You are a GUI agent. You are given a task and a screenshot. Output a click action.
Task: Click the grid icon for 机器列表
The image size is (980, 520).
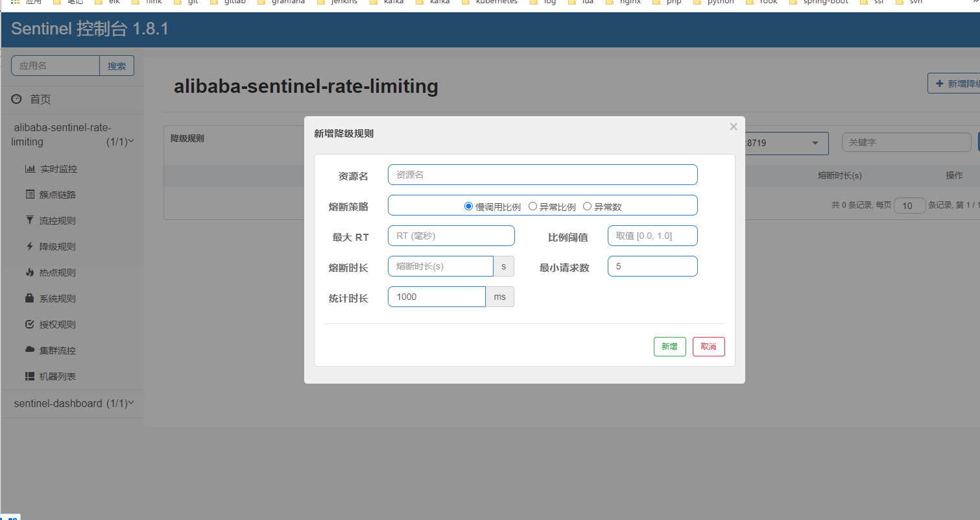point(30,377)
